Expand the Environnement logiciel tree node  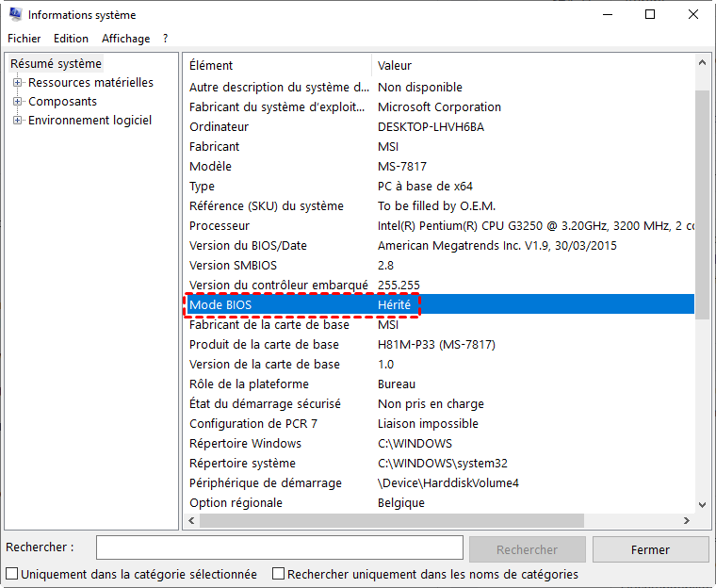[17, 121]
